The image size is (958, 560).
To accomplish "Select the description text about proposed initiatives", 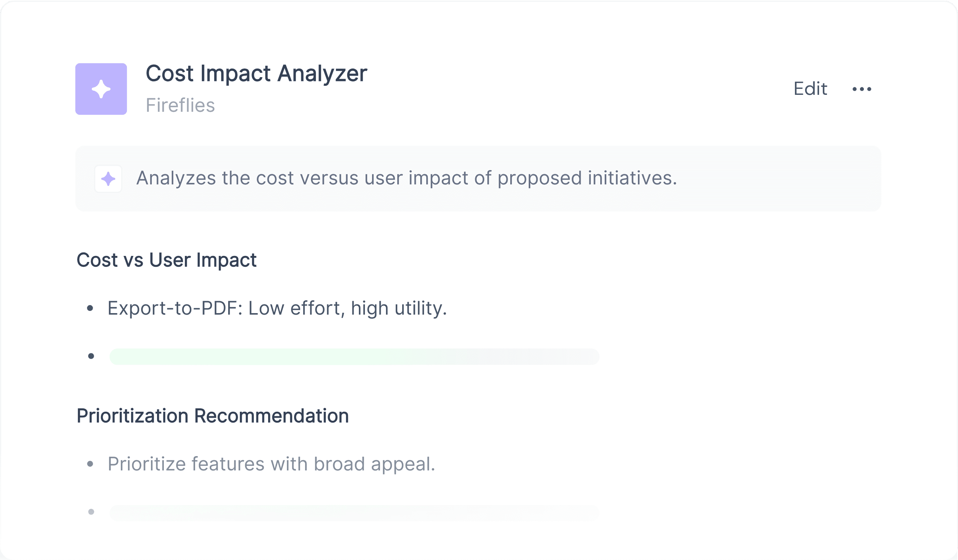I will tap(407, 178).
